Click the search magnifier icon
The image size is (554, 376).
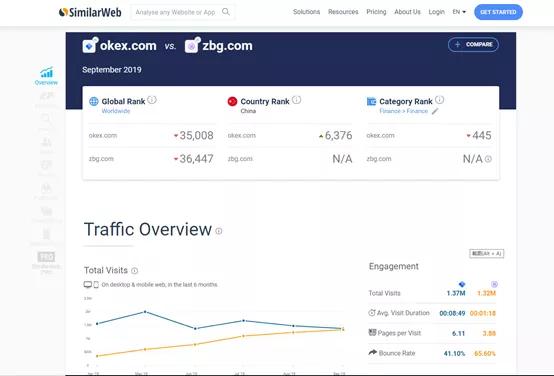pyautogui.click(x=226, y=12)
